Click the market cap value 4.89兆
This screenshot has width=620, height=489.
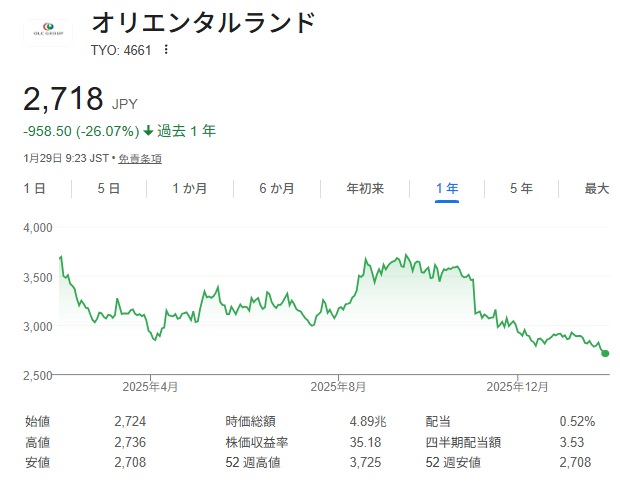(368, 421)
